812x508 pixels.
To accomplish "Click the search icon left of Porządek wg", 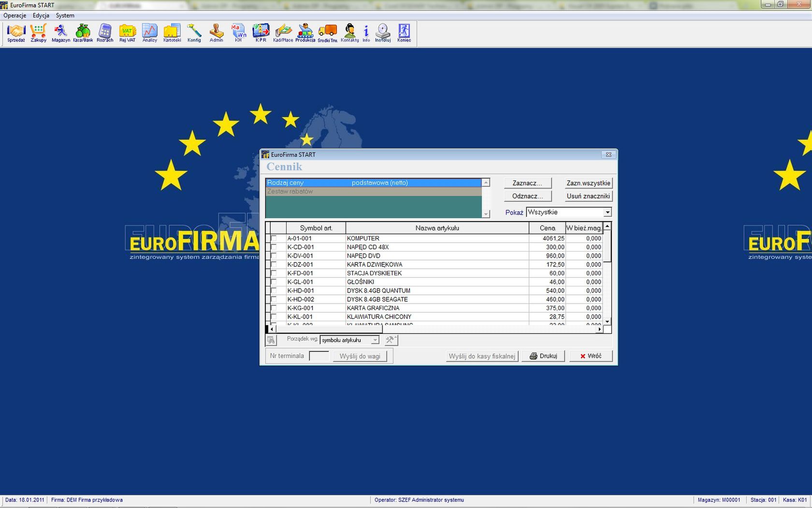I will point(271,340).
